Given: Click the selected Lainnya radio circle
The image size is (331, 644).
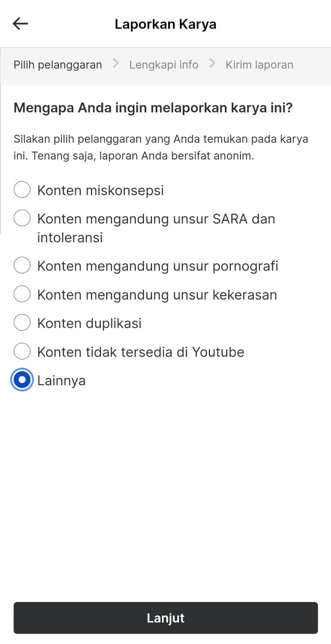Looking at the screenshot, I should 22,380.
